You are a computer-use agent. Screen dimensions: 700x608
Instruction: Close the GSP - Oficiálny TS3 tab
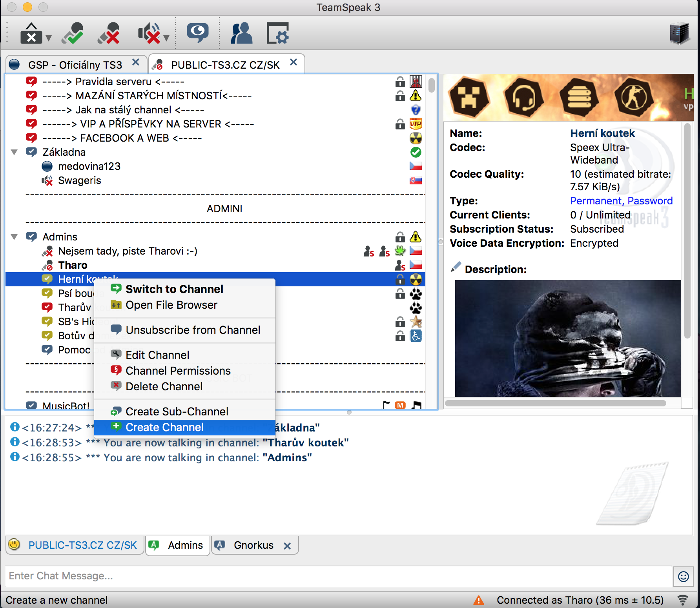coord(136,62)
